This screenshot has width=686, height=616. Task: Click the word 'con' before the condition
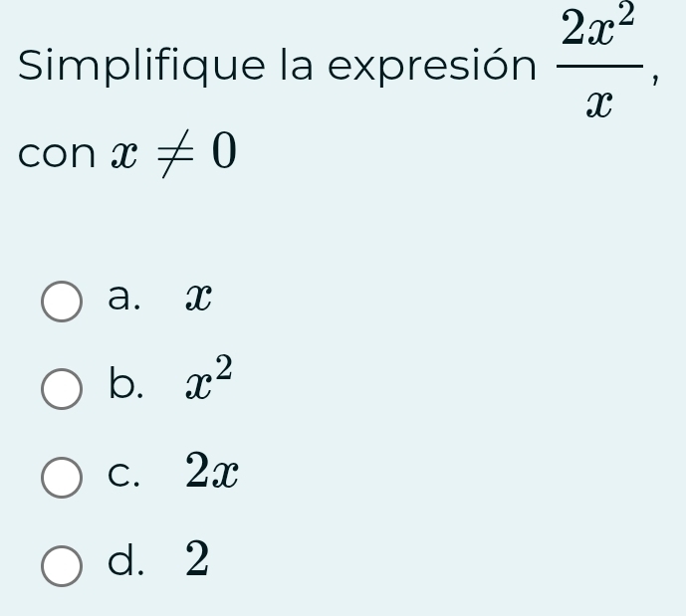point(55,154)
